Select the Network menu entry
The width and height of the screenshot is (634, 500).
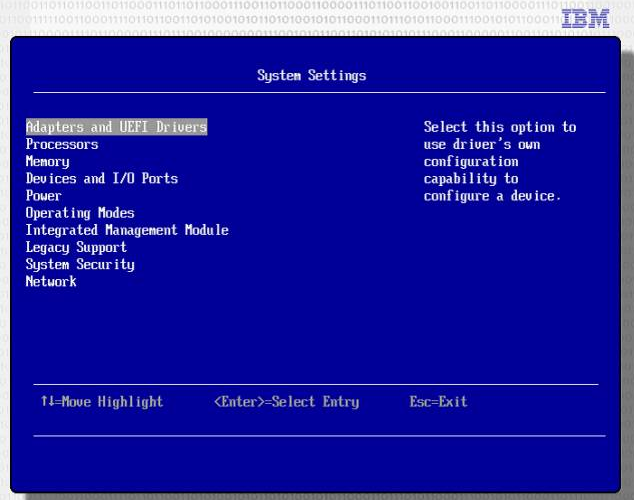[51, 281]
